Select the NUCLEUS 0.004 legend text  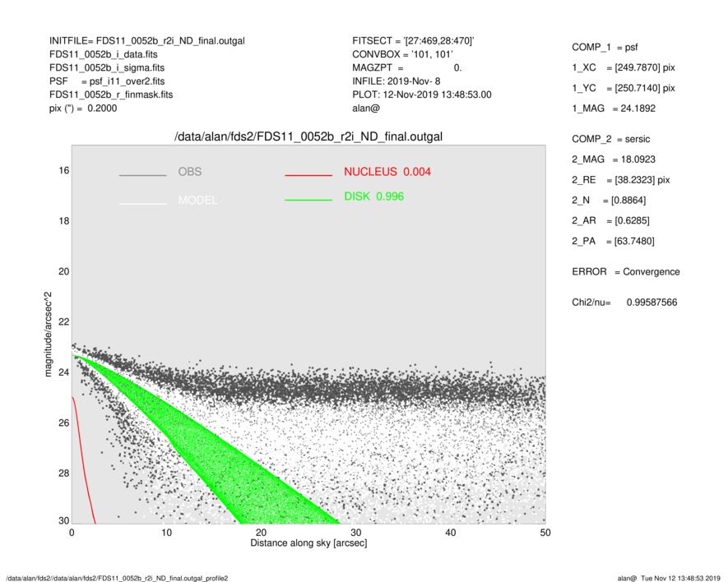click(387, 172)
